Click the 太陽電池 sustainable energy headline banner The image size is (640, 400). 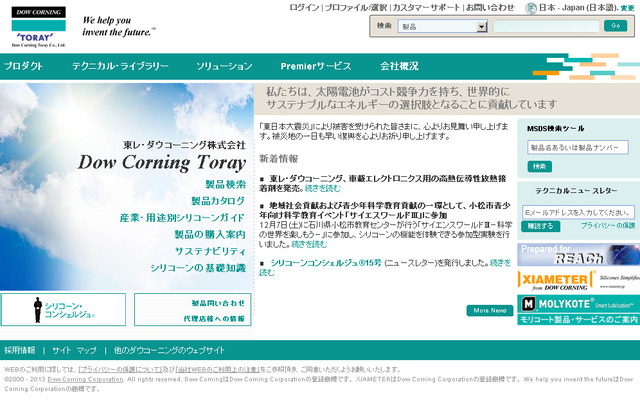447,98
